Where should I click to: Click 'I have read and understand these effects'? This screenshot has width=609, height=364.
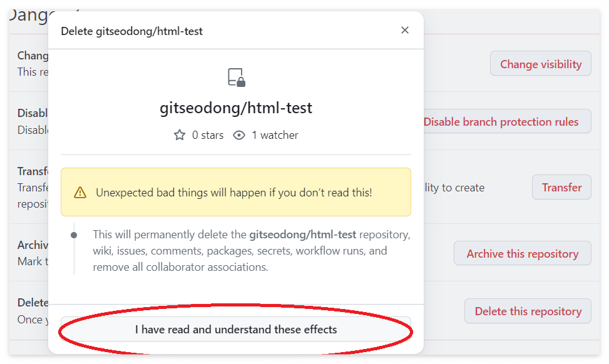(x=236, y=330)
